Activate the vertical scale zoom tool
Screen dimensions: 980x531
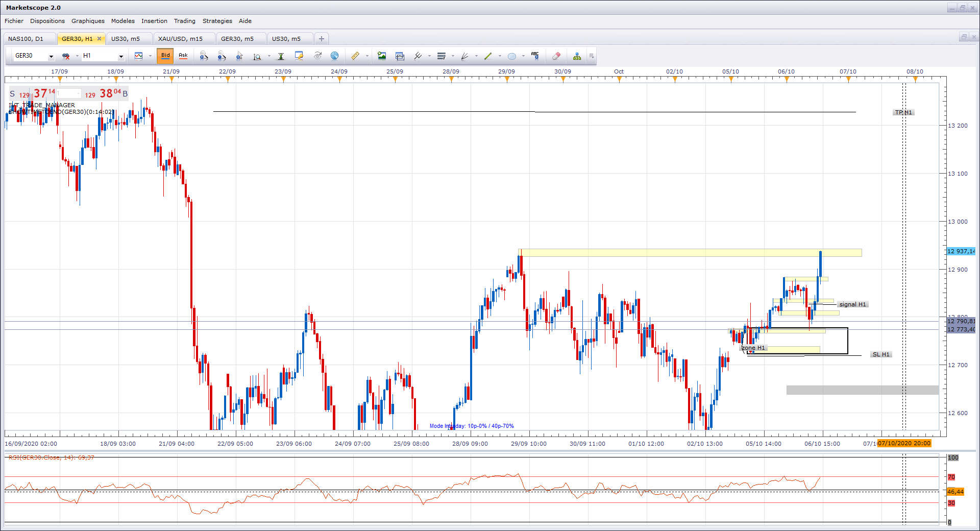[257, 56]
